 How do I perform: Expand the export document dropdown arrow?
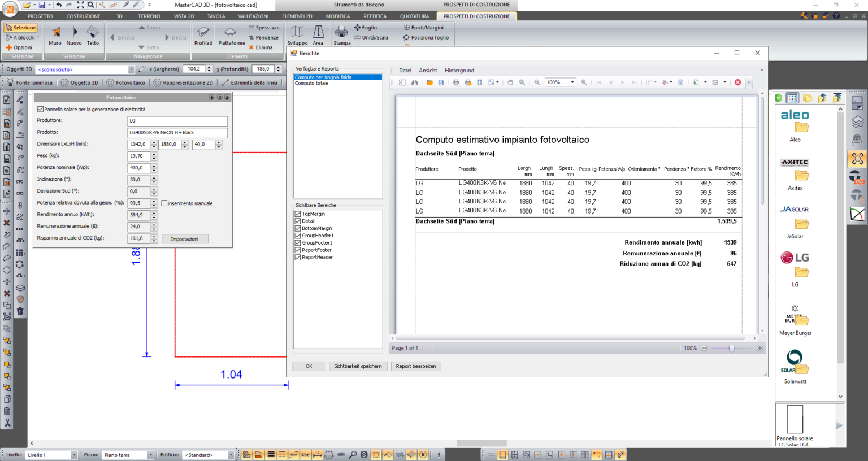[705, 82]
